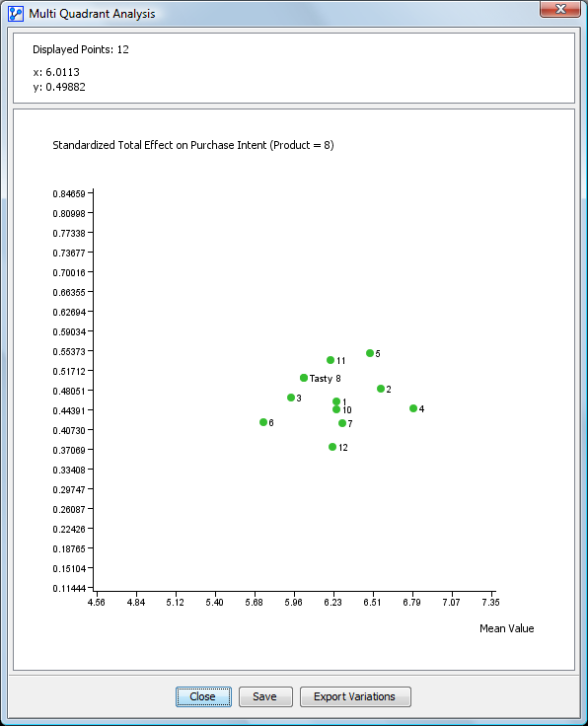The height and width of the screenshot is (726, 588).
Task: Close the window with the red X
Action: (559, 9)
